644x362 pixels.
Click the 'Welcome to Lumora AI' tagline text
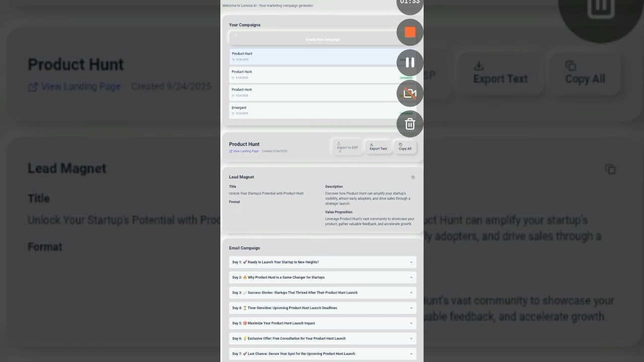pyautogui.click(x=267, y=6)
